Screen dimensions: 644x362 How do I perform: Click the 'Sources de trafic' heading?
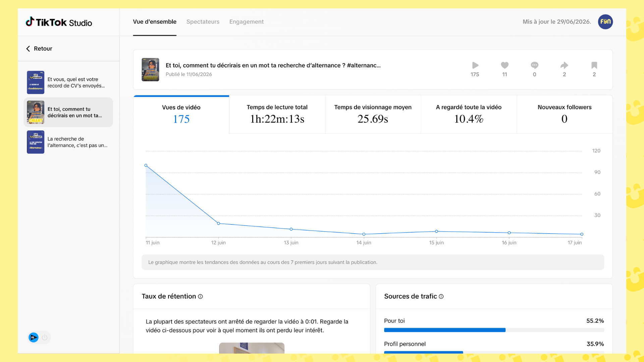click(x=411, y=296)
